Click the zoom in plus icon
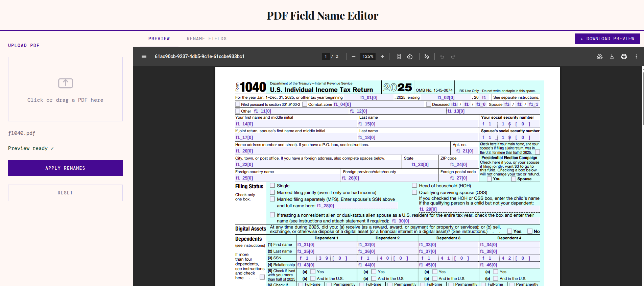 382,56
